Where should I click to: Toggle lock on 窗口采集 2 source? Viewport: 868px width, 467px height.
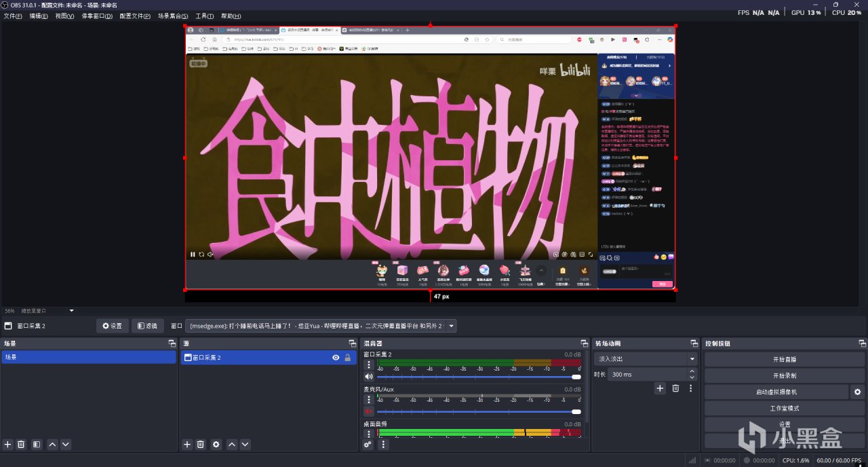[x=348, y=357]
